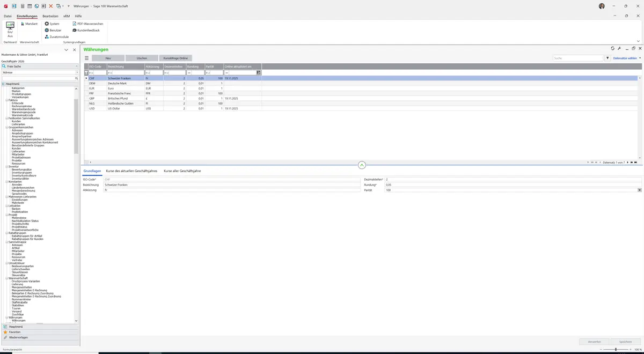Open the Parität dropdown arrow

click(x=640, y=190)
